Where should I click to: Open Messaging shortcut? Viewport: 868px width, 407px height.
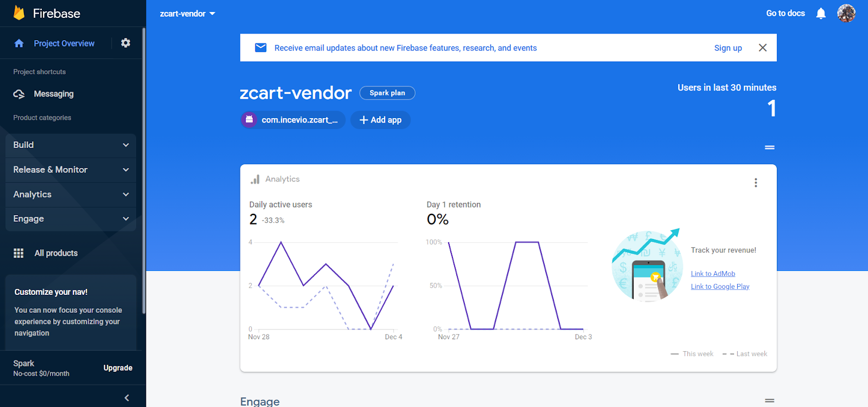point(54,94)
